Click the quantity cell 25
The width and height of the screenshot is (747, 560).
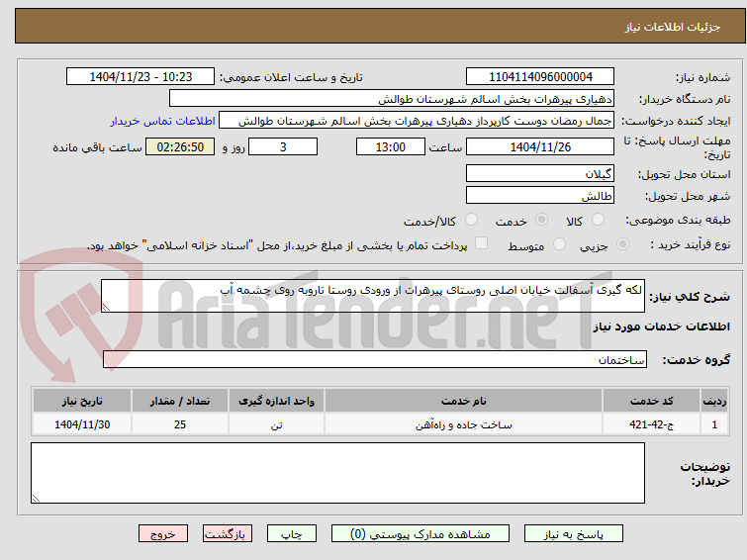180,424
